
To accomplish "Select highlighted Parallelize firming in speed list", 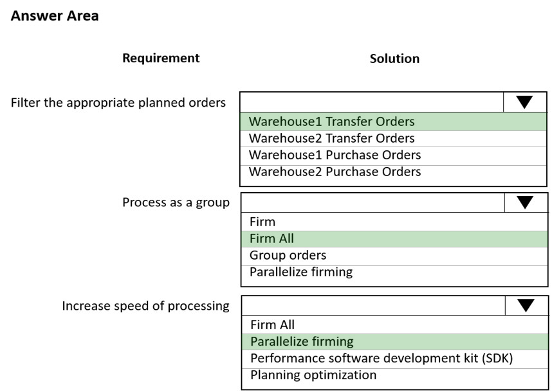I will [x=395, y=342].
